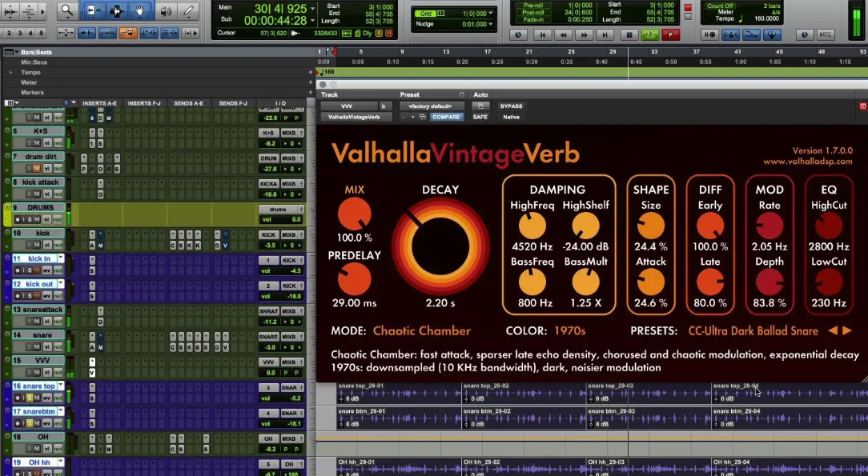Expand the Tempo ruler
The image size is (868, 476).
tap(10, 73)
